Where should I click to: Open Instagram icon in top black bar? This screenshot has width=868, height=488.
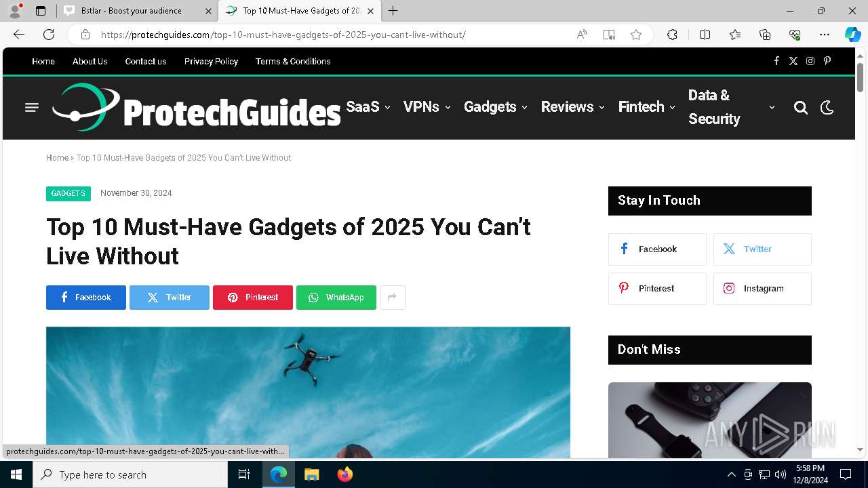coord(810,61)
